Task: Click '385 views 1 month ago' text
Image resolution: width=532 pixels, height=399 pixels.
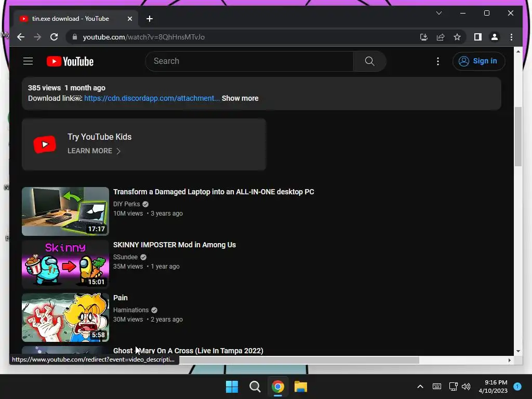Action: pos(66,88)
